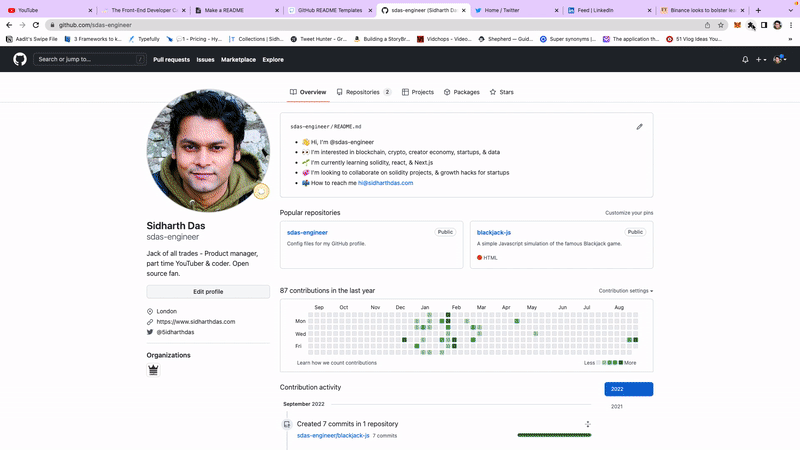Open the Shepherd Guide bookmark
Viewport: 800px width, 450px height.
pyautogui.click(x=506, y=39)
